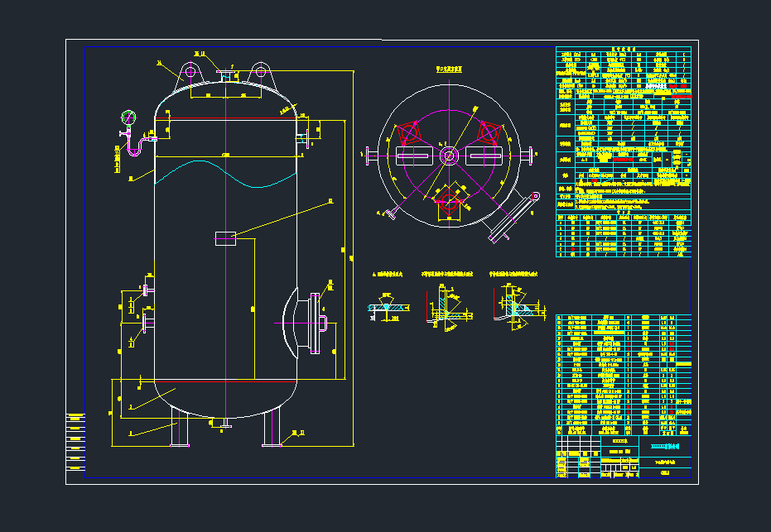Click the upper-left red nozzle in plan view

pos(410,133)
